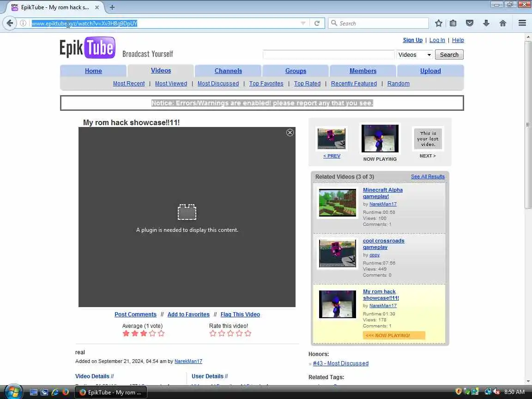Click the Log In link
This screenshot has height=399, width=532.
(x=437, y=40)
